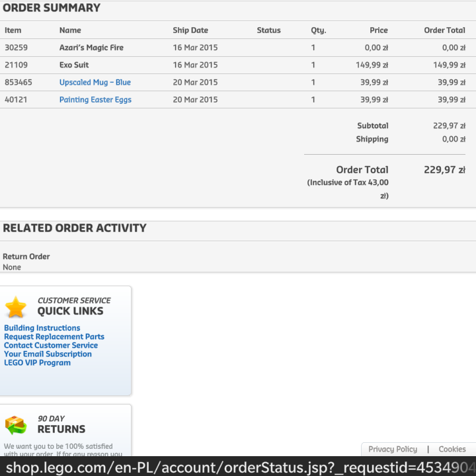The image size is (476, 476).
Task: Click the Name column header
Action: click(x=70, y=30)
